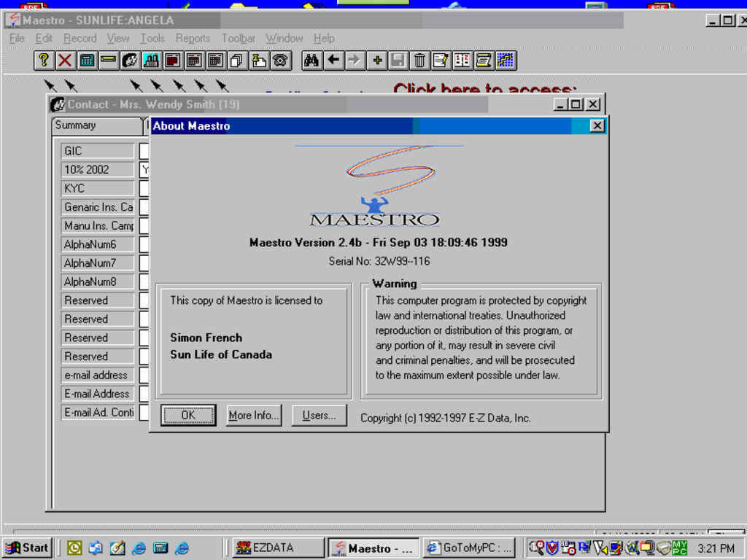The width and height of the screenshot is (747, 560).
Task: Click the binoculars find icon
Action: [311, 61]
